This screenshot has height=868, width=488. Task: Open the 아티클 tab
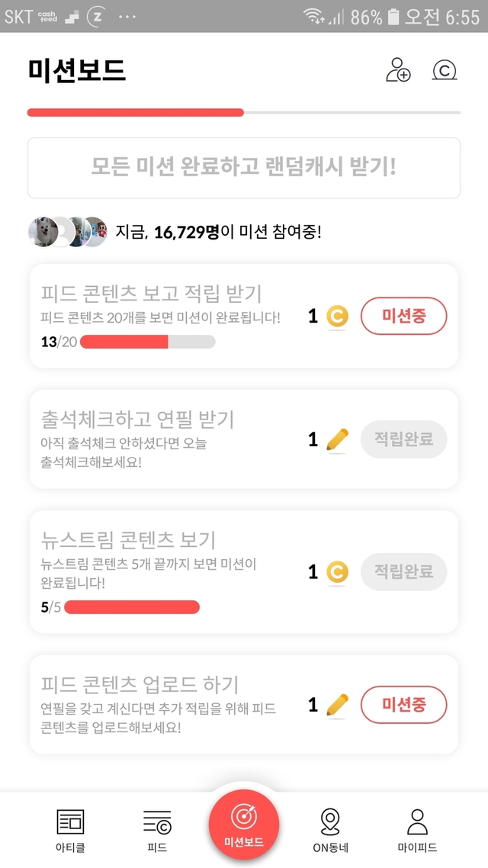click(71, 829)
